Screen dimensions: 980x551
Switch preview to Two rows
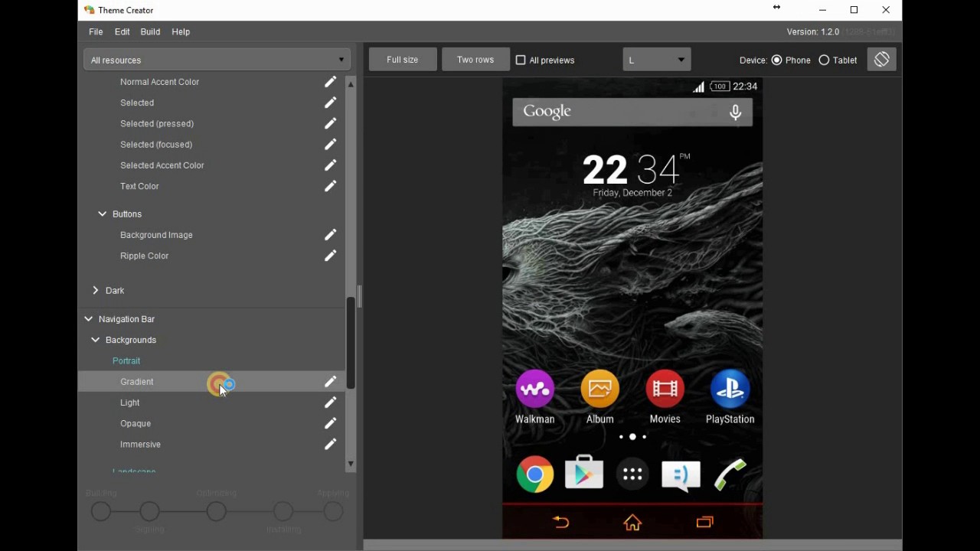point(475,60)
